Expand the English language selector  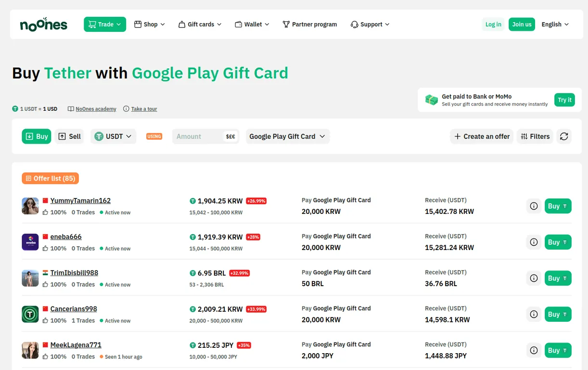pos(555,25)
